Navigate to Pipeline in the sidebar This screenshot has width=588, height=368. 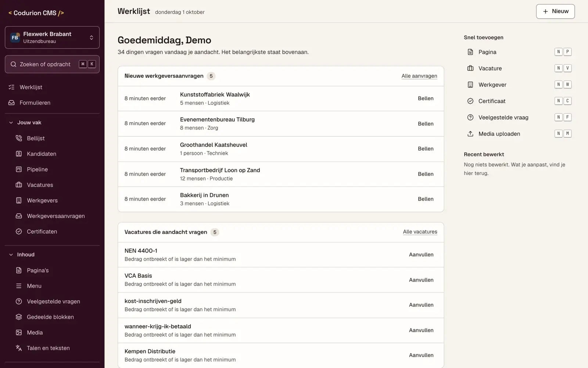52,169
